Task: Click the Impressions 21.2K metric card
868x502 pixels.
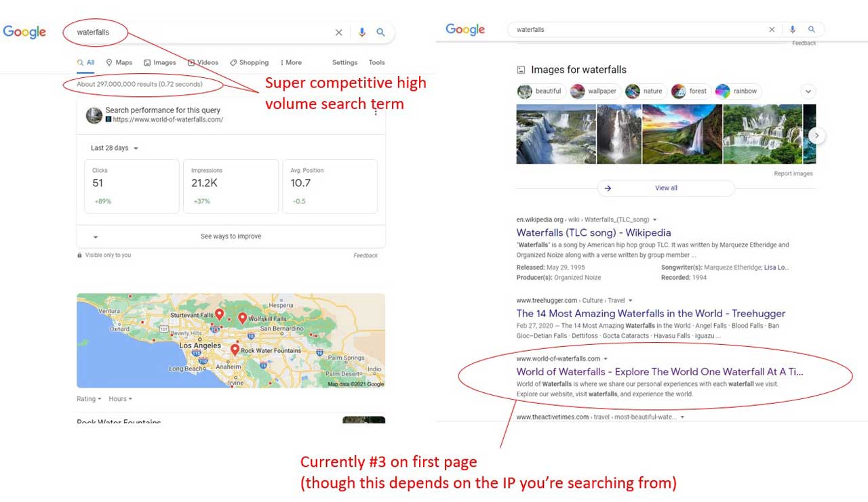Action: (231, 186)
